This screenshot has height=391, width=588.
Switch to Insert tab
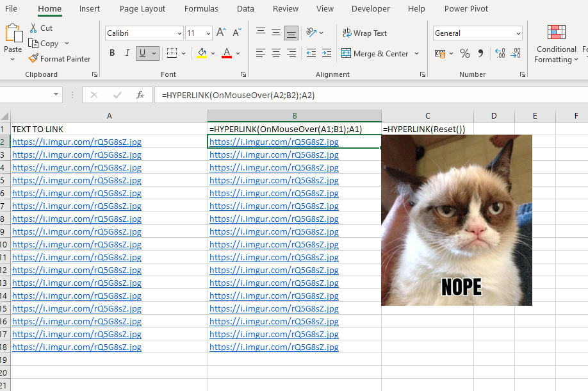[x=90, y=8]
